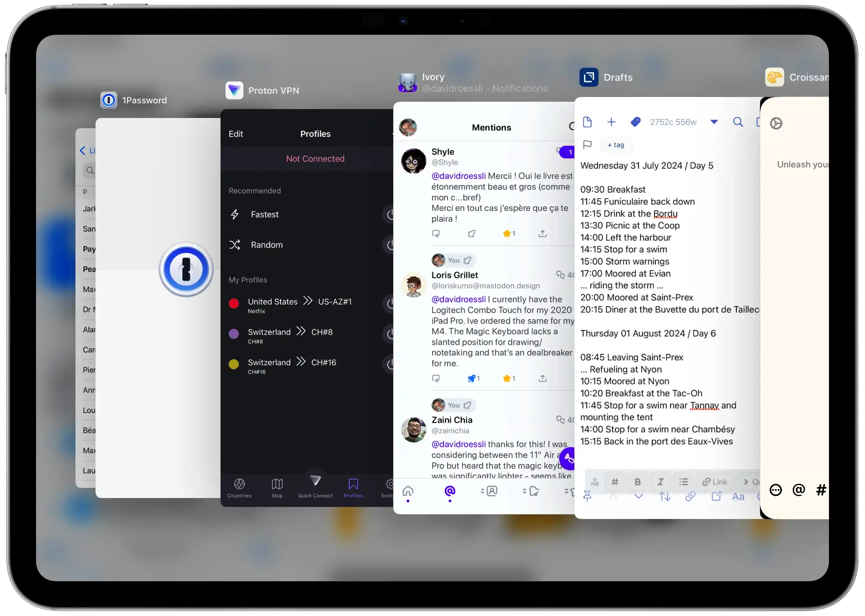
Task: Open the Map tab in Proton VPN
Action: 277,488
